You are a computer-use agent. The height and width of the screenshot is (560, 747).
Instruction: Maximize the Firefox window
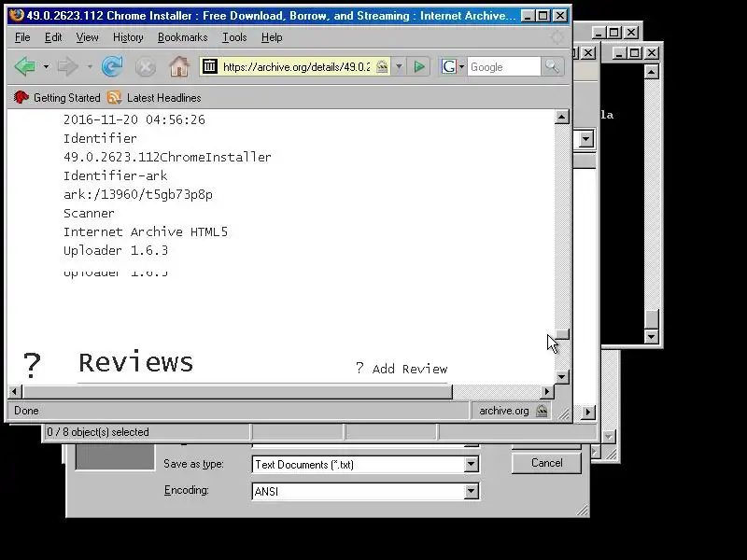click(543, 16)
